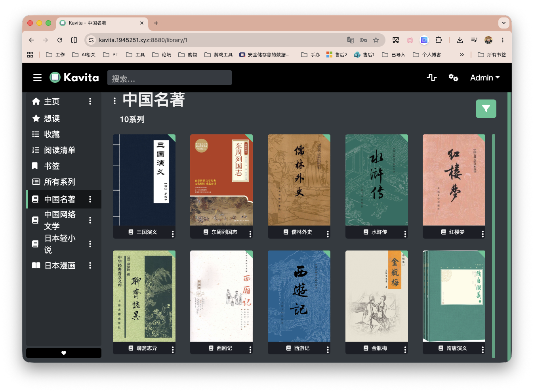Click the search input field
Screen dimensions: 534x392
170,78
